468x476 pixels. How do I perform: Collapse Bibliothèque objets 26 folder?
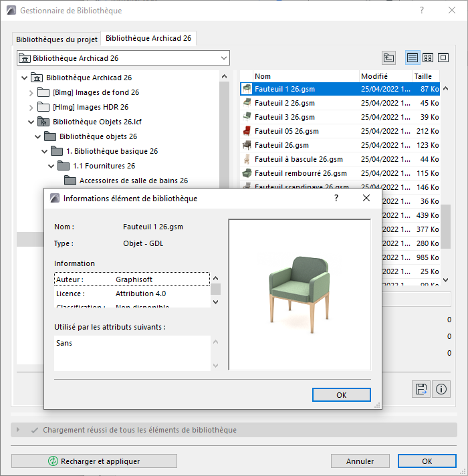point(37,136)
